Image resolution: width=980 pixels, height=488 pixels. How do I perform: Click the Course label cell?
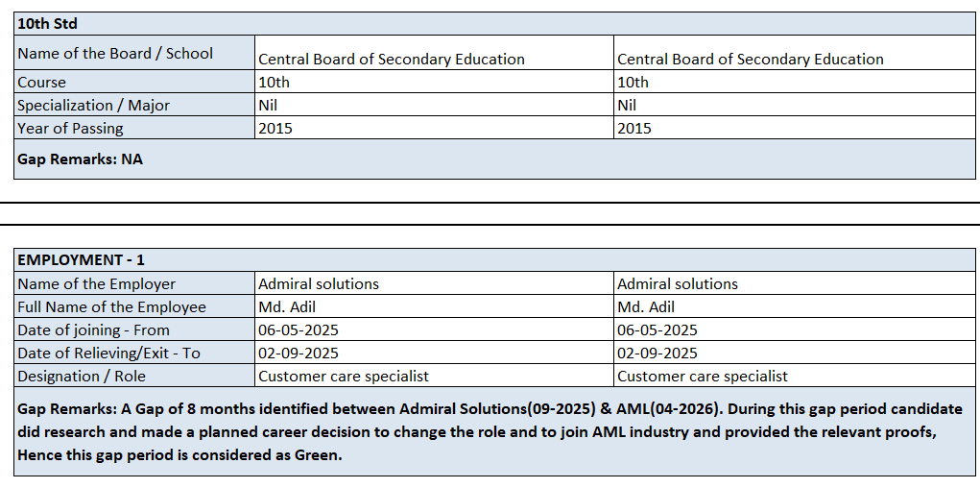pos(134,82)
